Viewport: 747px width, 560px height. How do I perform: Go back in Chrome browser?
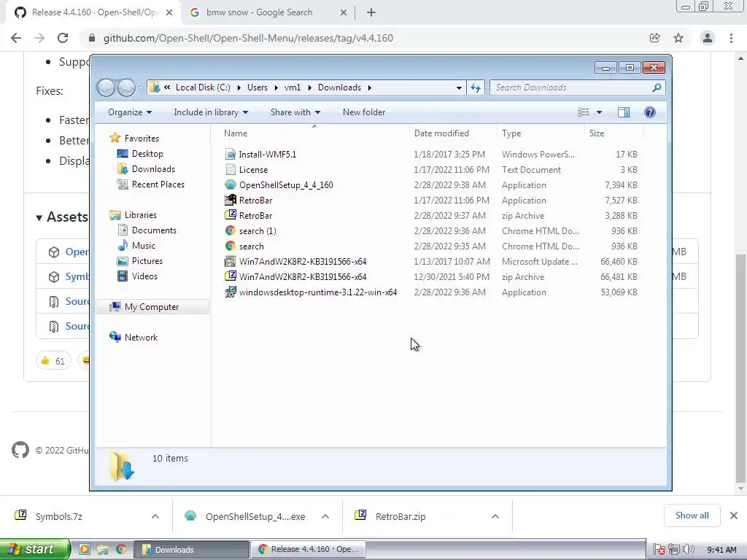coord(16,38)
